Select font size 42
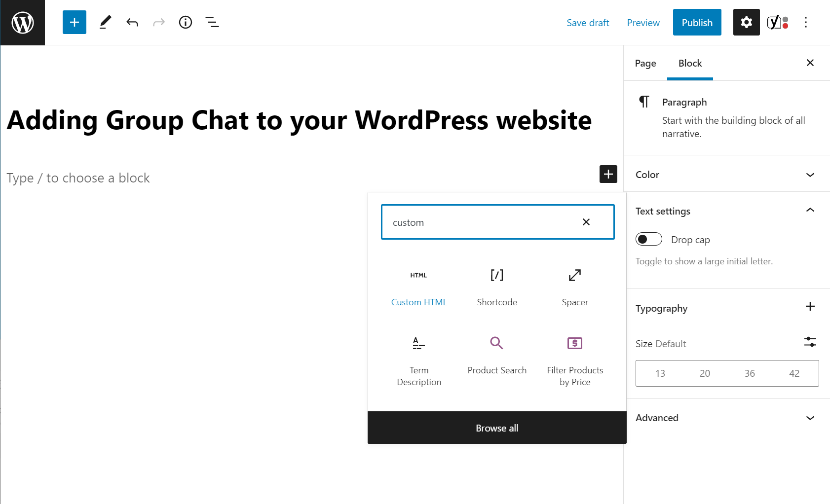830x504 pixels. coord(794,373)
